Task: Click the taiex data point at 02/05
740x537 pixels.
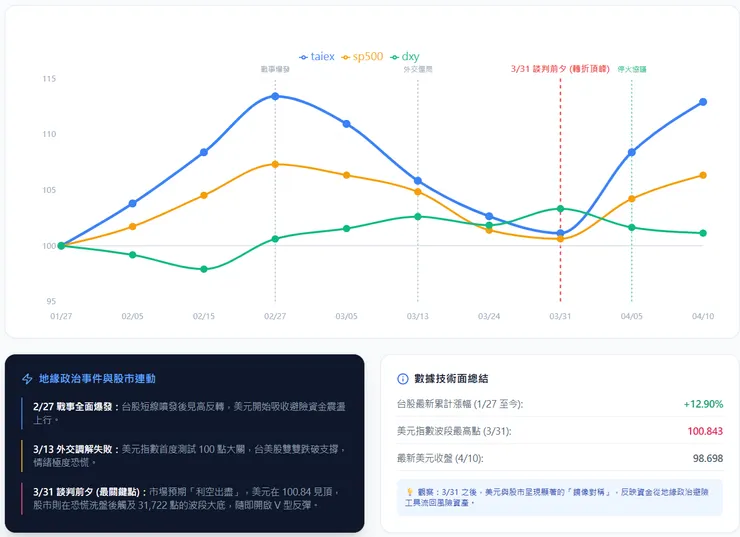Action: (133, 203)
